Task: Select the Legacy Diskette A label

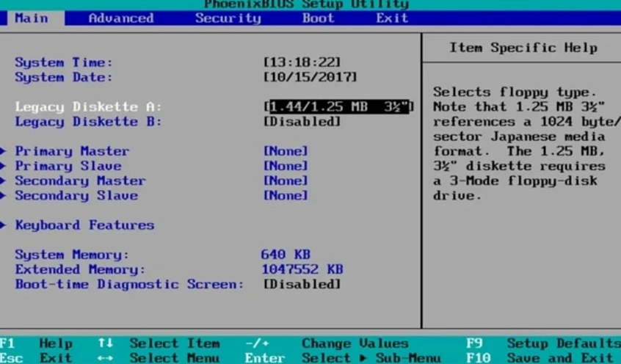Action: click(x=88, y=107)
